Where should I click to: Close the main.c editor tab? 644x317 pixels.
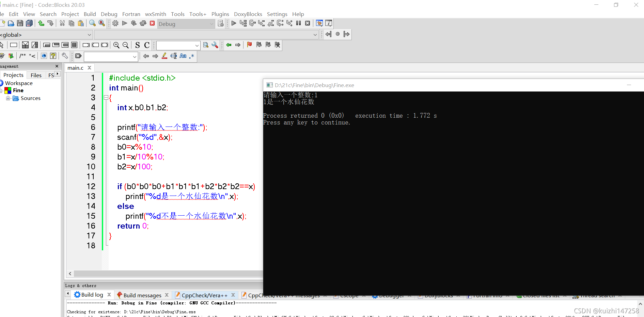90,68
